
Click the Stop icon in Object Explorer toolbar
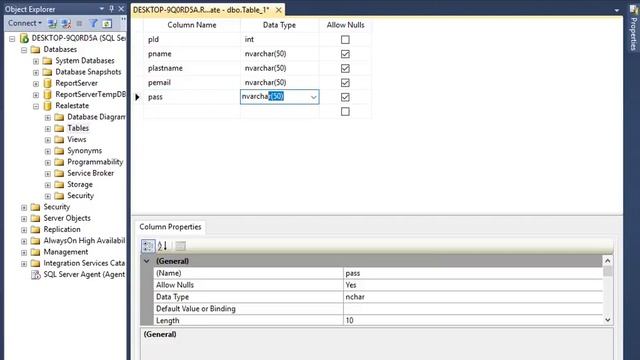pyautogui.click(x=80, y=24)
